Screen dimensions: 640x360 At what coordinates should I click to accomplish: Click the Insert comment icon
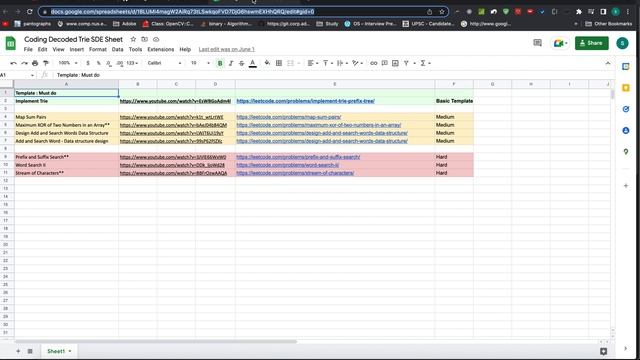pos(384,63)
